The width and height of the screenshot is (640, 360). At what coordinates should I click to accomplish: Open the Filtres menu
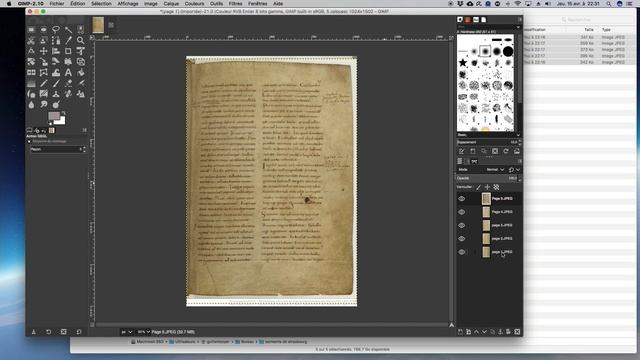point(235,4)
